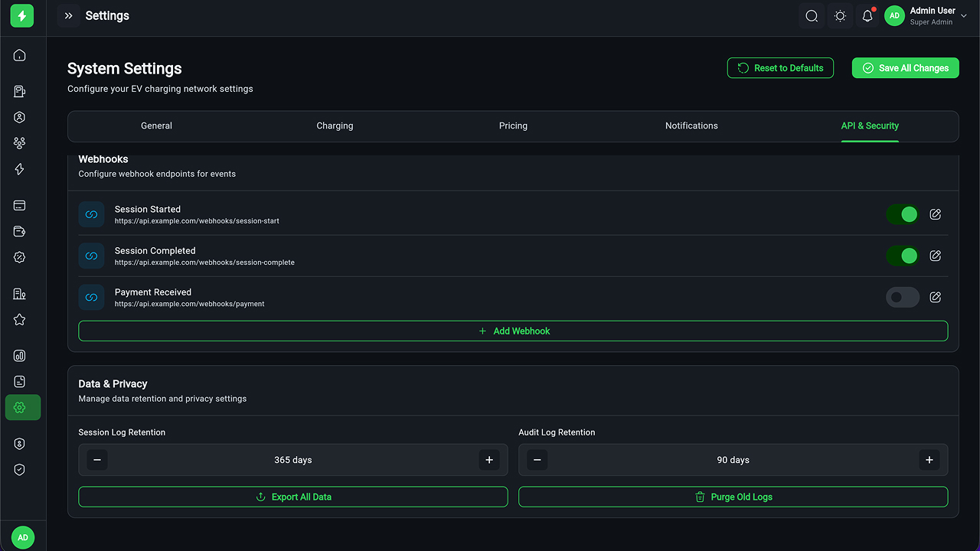Toggle light theme with sun icon

(x=840, y=16)
